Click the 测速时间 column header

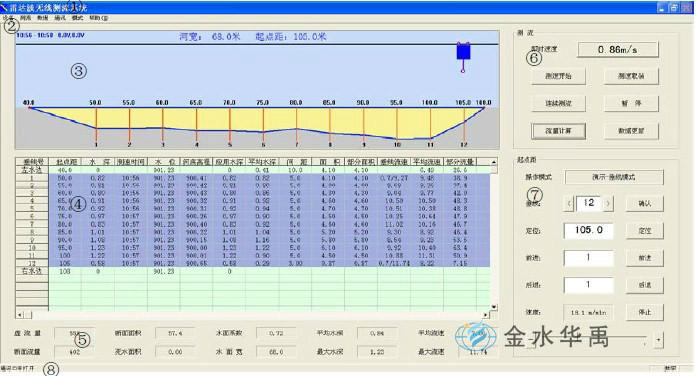click(x=130, y=162)
